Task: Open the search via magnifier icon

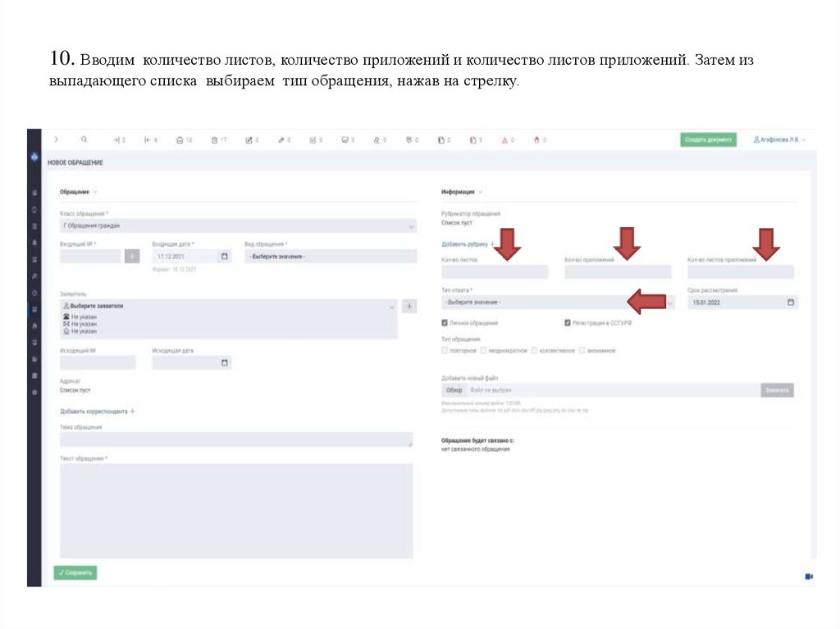Action: click(x=84, y=139)
